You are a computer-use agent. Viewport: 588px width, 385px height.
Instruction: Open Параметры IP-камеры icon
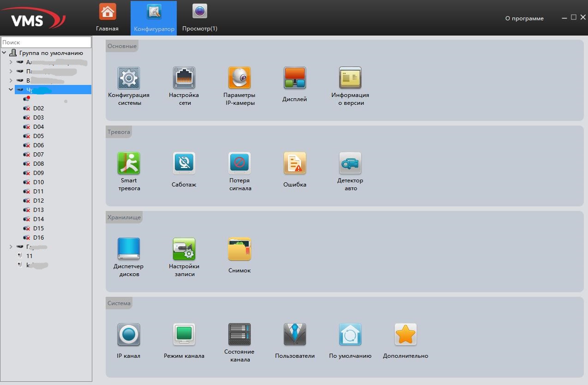point(239,78)
